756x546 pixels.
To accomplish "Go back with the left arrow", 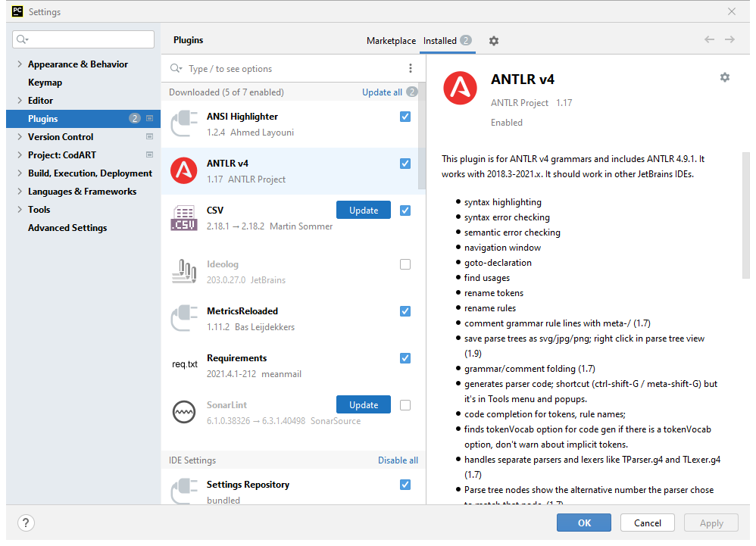I will (x=709, y=39).
